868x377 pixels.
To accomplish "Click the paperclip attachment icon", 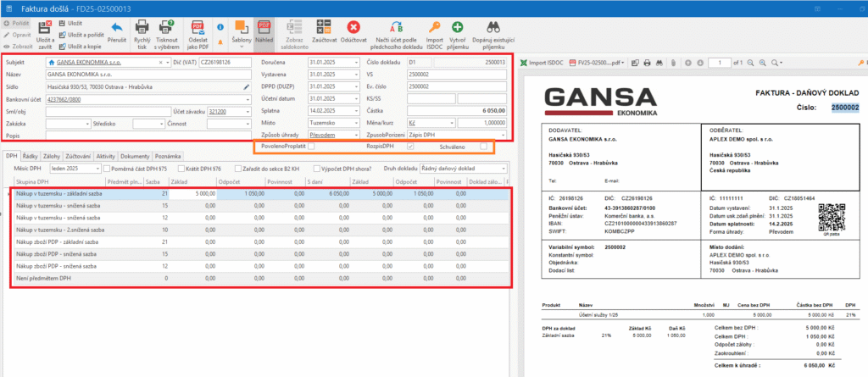I will (x=672, y=63).
